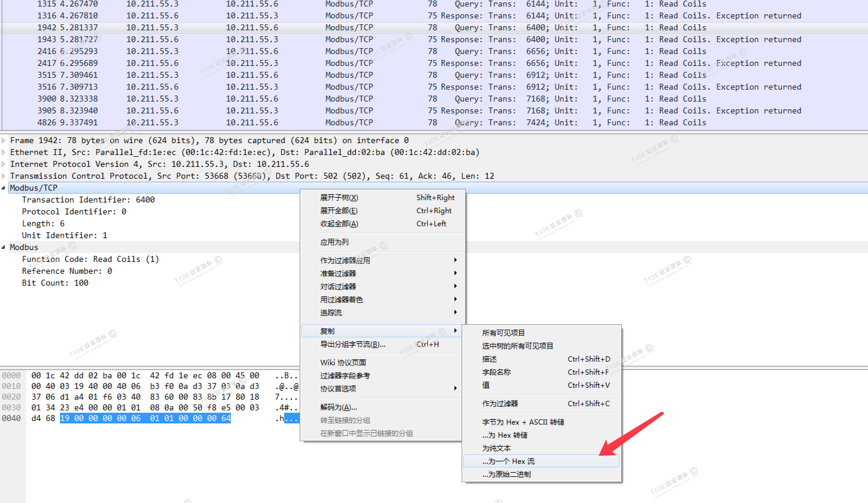This screenshot has height=503, width=868.
Task: Collapse the Modbus/TCP tree node
Action: 4,188
